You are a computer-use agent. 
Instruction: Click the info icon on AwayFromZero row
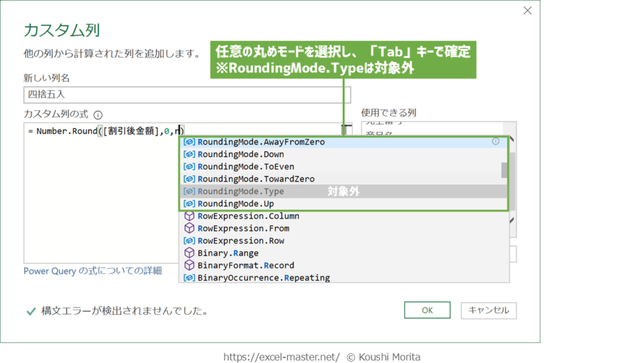pos(495,141)
